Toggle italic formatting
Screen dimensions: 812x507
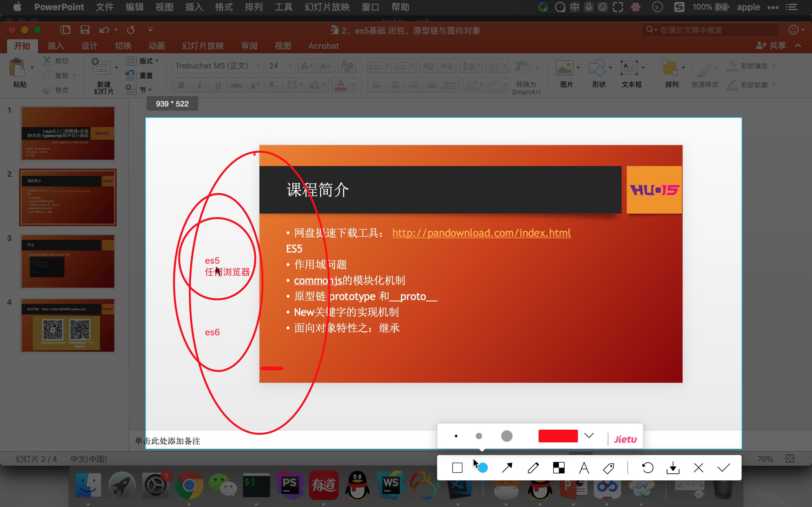(x=200, y=85)
